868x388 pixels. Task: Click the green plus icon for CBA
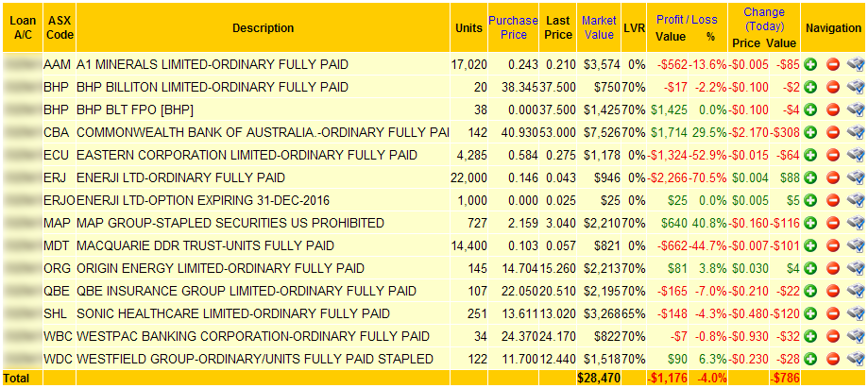pos(810,133)
